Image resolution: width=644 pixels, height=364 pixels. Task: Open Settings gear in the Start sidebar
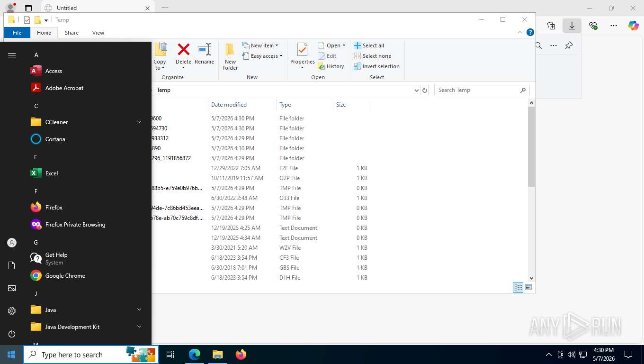[12, 311]
